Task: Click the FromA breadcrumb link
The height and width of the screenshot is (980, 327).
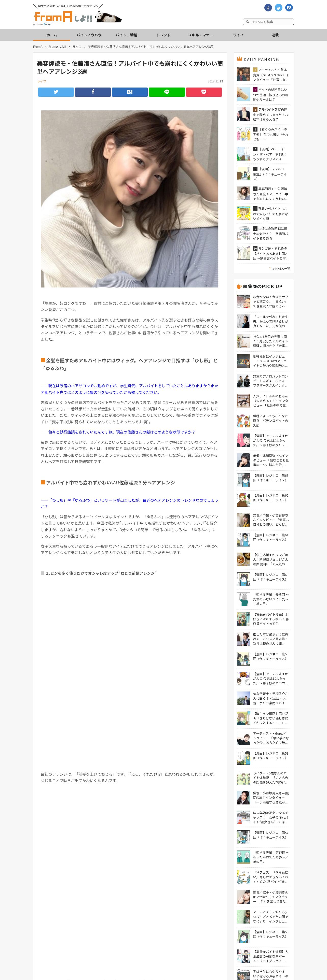Action: [x=38, y=47]
